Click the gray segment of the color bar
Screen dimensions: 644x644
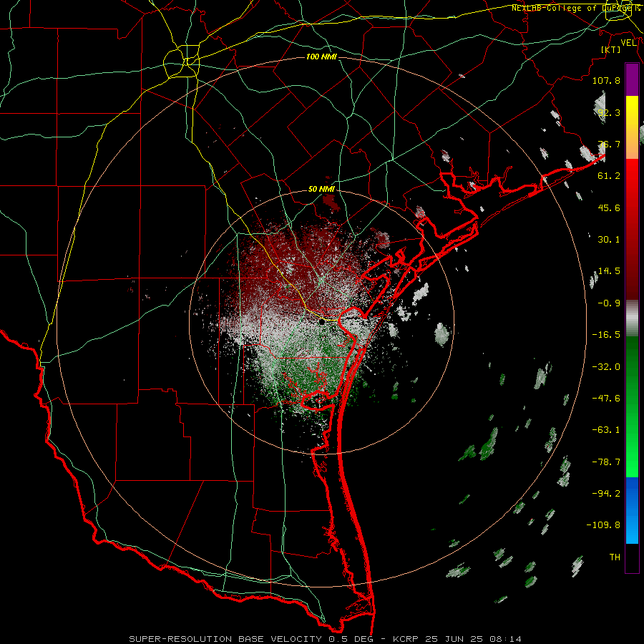pyautogui.click(x=632, y=318)
